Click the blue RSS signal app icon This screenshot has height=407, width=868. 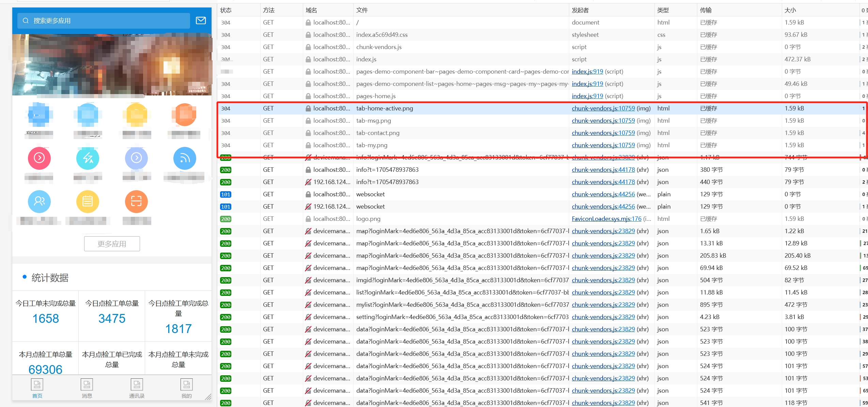[185, 158]
